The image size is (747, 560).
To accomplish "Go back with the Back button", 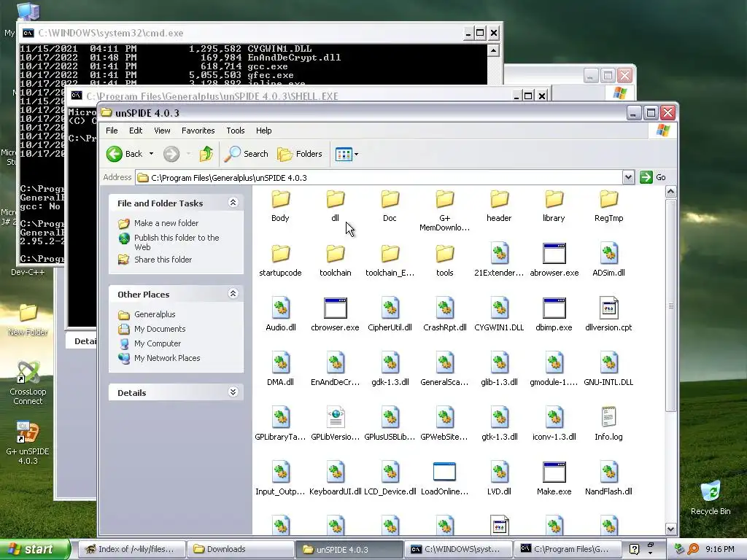I will tap(125, 154).
